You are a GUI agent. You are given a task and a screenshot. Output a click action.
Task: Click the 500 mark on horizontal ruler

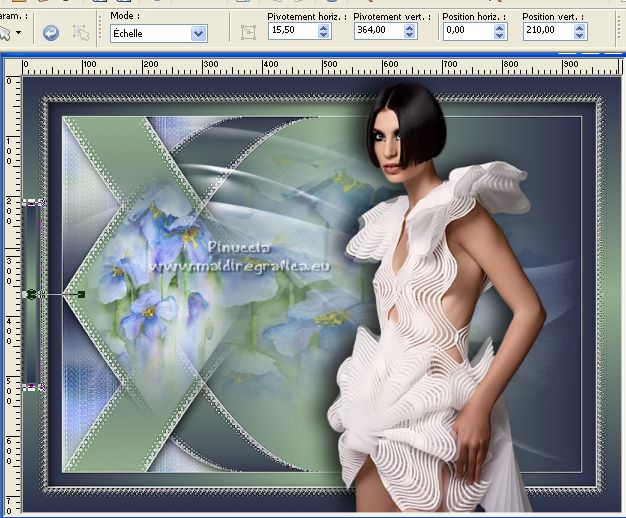(330, 65)
